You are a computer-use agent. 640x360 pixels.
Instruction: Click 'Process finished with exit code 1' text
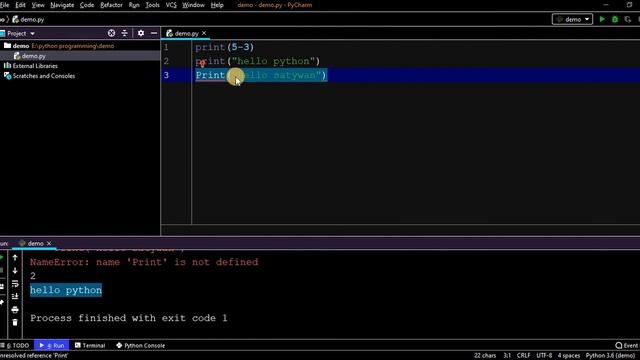129,318
